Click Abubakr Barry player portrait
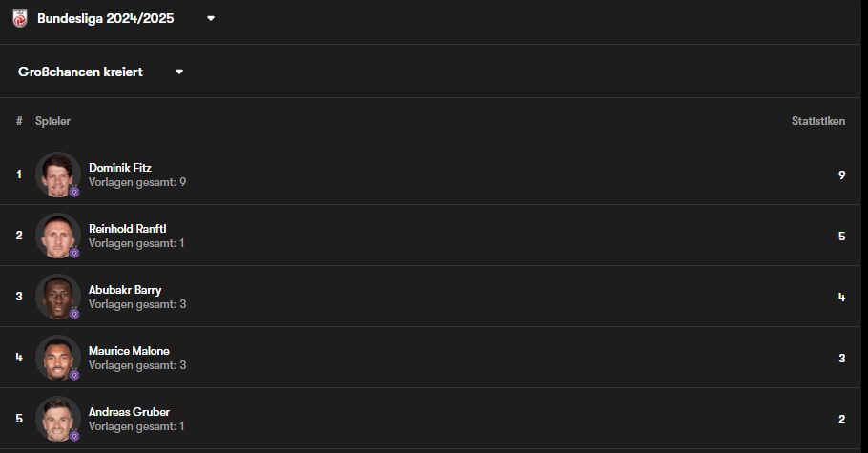The image size is (868, 453). (x=58, y=297)
